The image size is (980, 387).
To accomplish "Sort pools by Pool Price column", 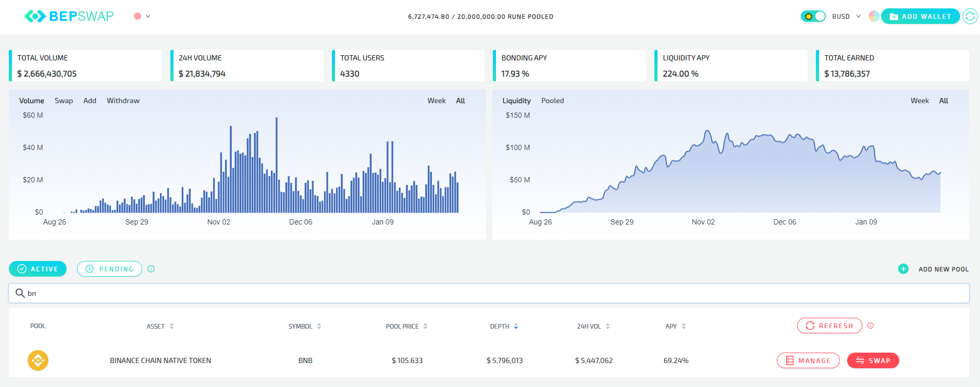I will [406, 326].
